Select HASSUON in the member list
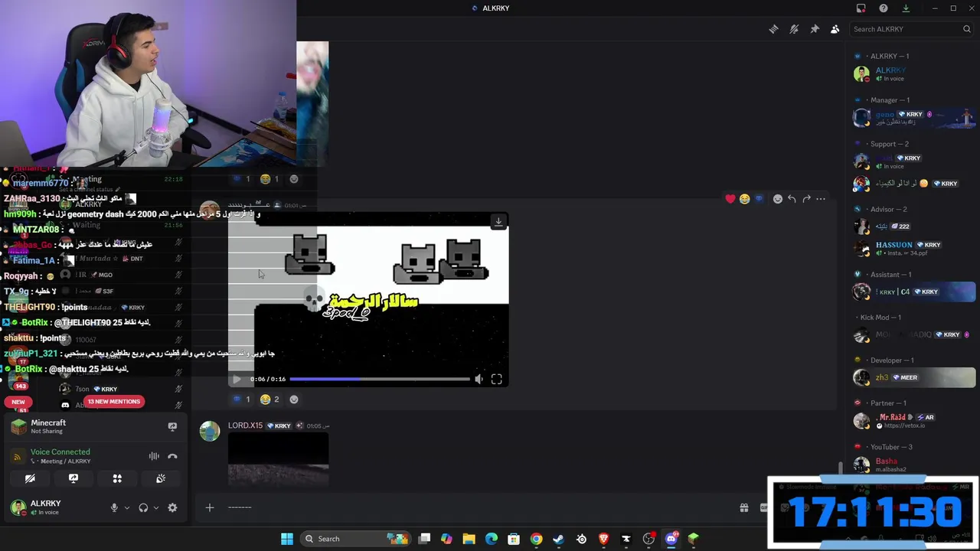980x551 pixels. coord(911,249)
